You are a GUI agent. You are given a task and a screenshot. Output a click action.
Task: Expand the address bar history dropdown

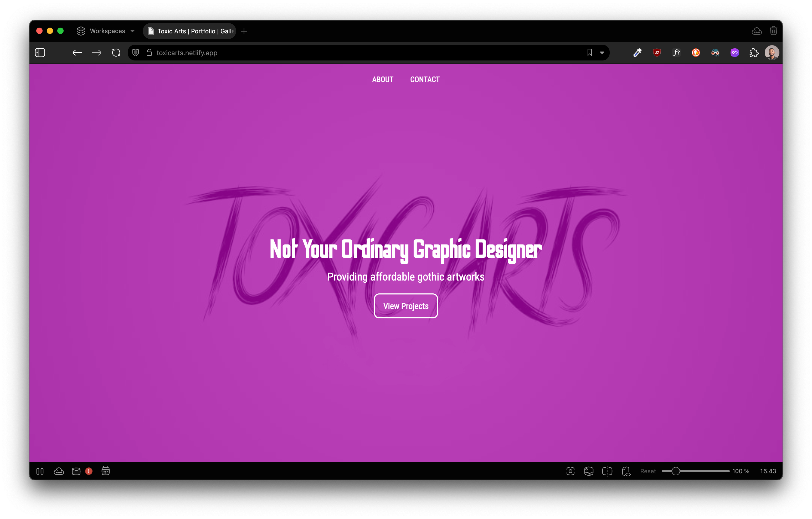click(602, 53)
